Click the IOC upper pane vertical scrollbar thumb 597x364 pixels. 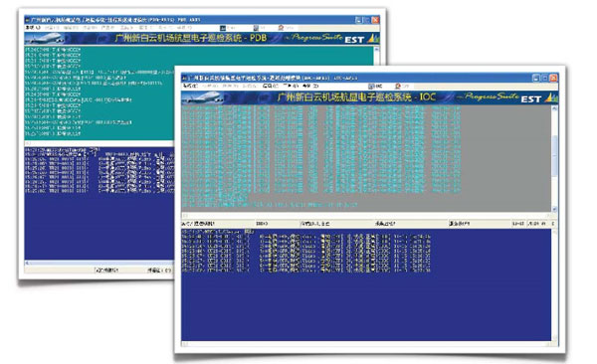(x=554, y=155)
